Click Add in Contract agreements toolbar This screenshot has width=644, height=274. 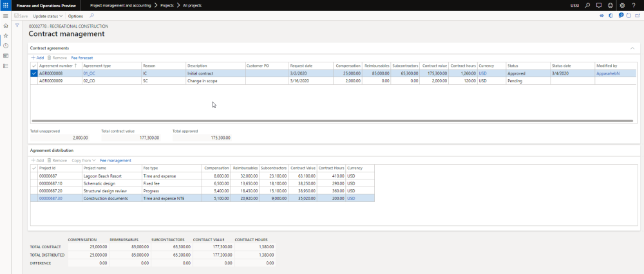[37, 58]
